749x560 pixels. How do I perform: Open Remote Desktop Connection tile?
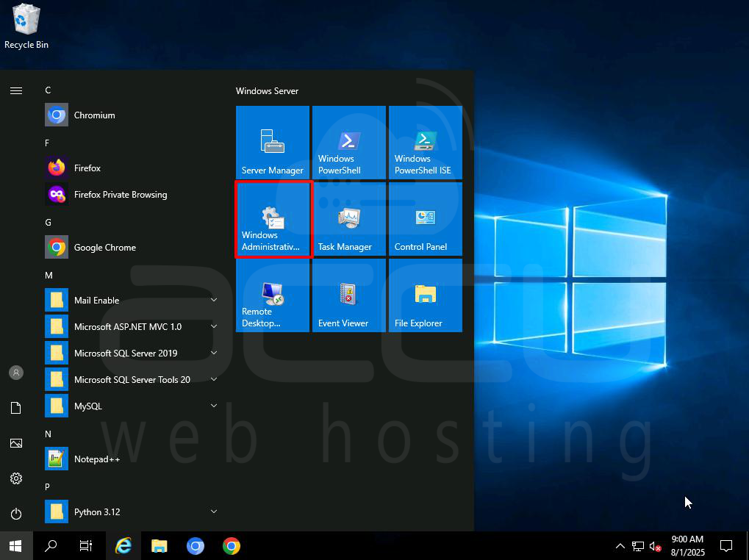point(272,295)
